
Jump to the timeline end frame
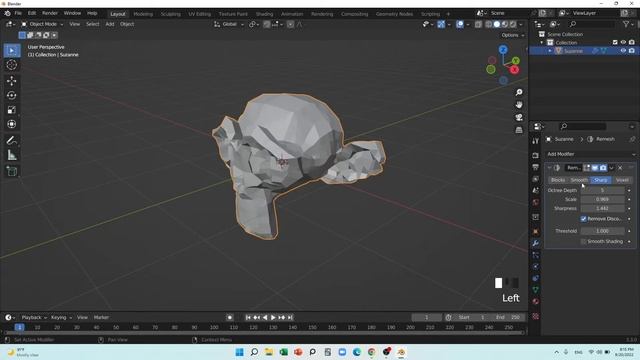coord(290,318)
